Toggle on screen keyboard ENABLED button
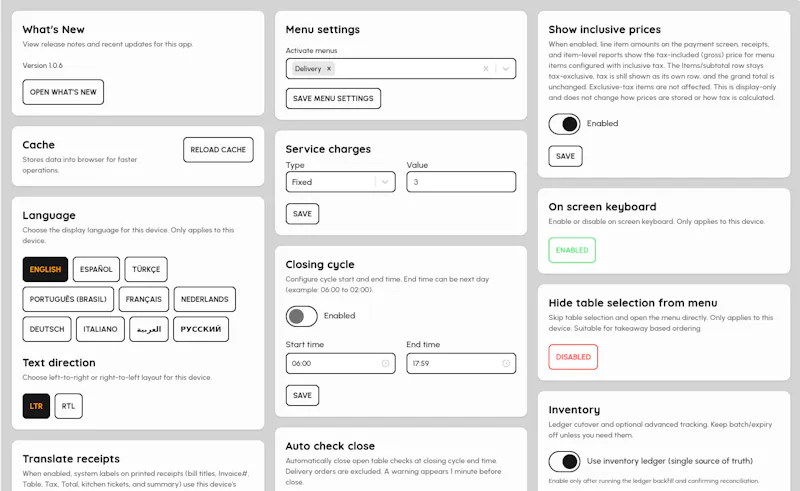The width and height of the screenshot is (800, 491). click(572, 250)
